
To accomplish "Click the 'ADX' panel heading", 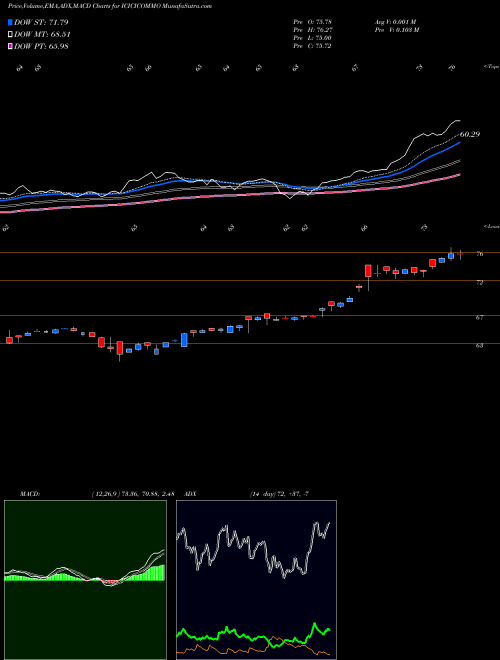I will click(x=190, y=494).
